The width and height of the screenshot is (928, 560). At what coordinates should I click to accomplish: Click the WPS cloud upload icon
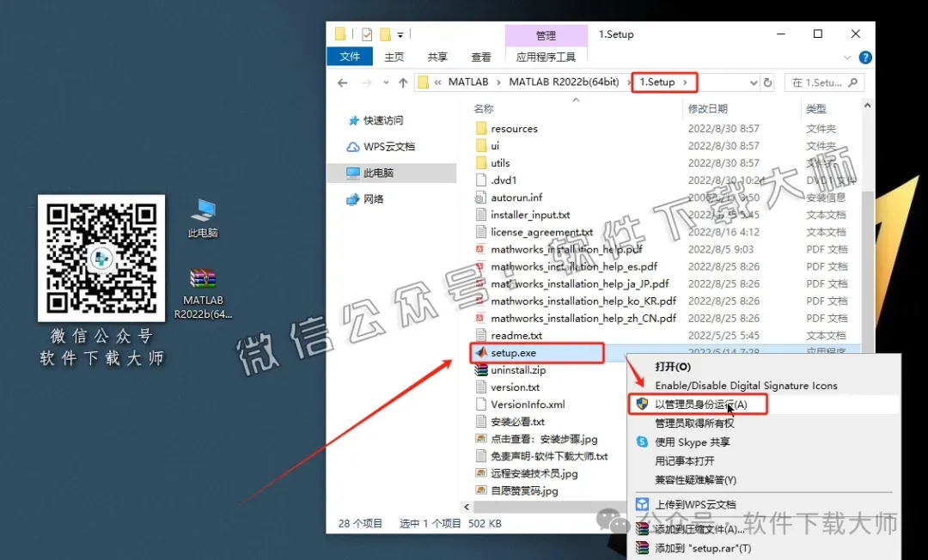pos(642,504)
